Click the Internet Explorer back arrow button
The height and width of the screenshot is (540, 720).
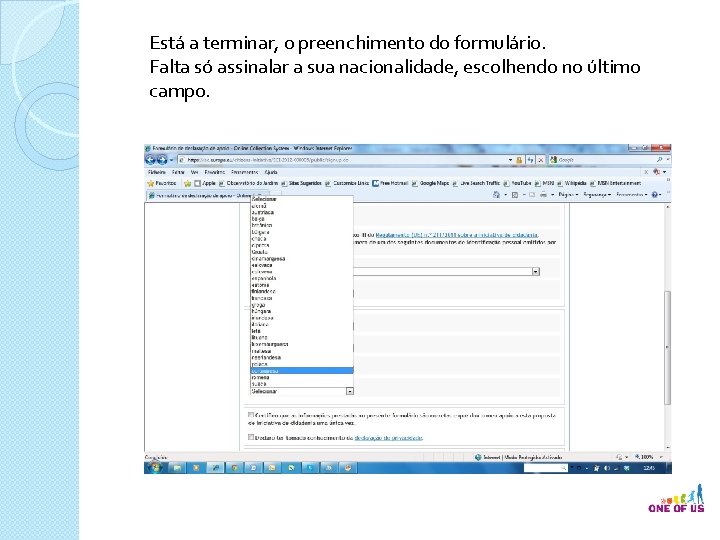[x=150, y=160]
